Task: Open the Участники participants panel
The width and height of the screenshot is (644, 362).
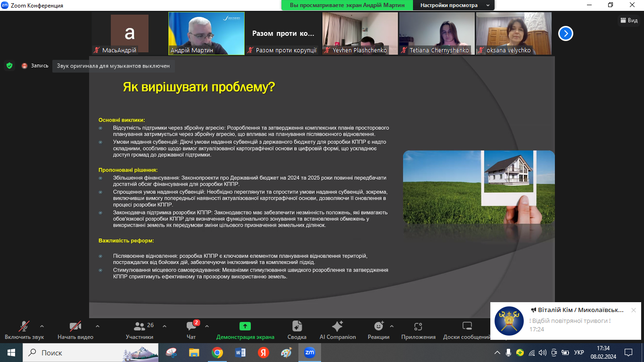Action: [140, 330]
